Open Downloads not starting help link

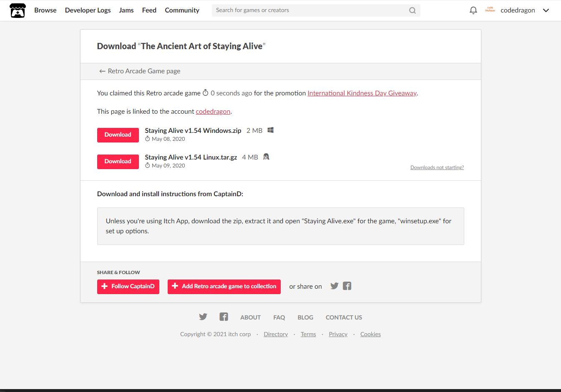437,167
